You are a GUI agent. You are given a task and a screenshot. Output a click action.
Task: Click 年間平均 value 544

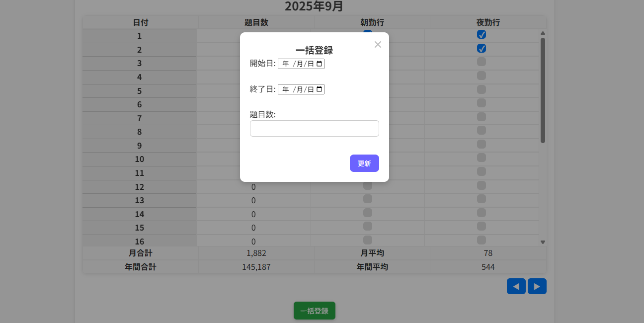488,267
